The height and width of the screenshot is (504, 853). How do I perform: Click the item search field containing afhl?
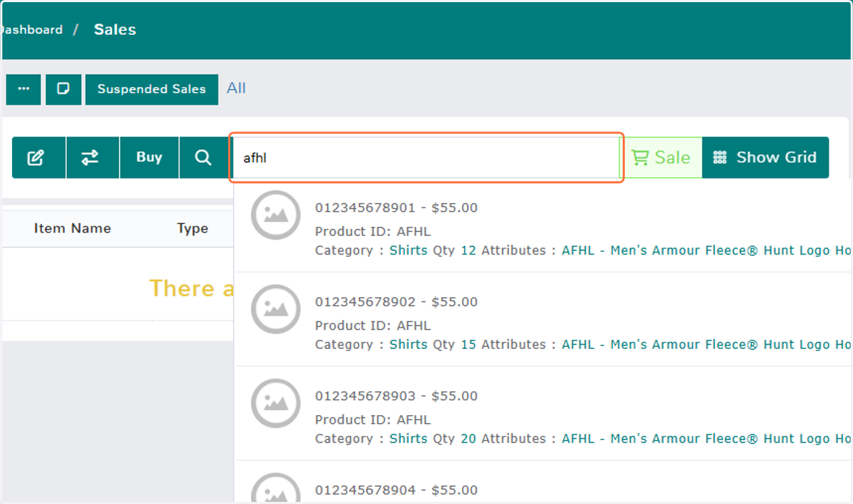coord(426,158)
